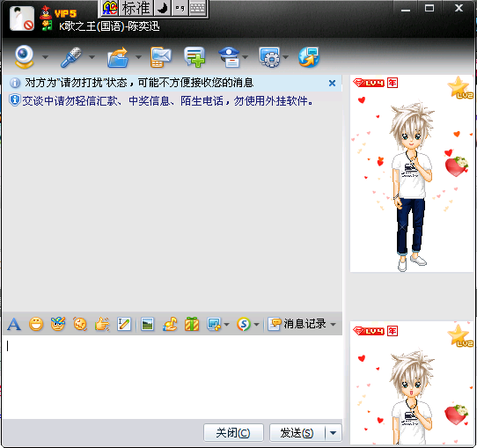Open remote assistance apps gear icon
The width and height of the screenshot is (477, 448).
[x=269, y=57]
